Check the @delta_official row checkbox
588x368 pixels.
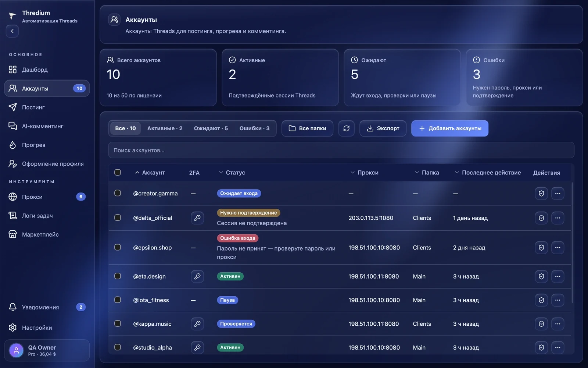118,217
